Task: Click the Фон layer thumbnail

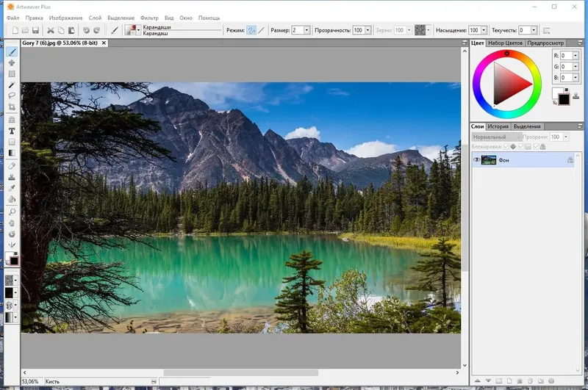Action: (489, 160)
